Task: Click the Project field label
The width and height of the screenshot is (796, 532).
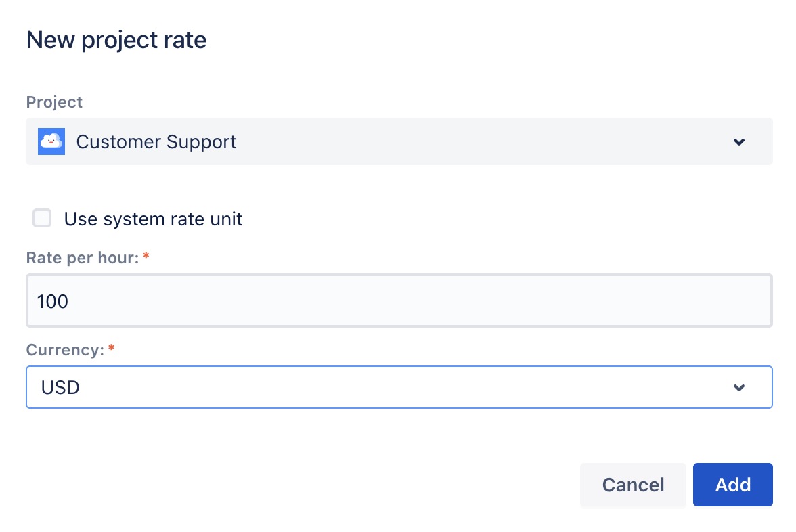Action: (x=54, y=102)
